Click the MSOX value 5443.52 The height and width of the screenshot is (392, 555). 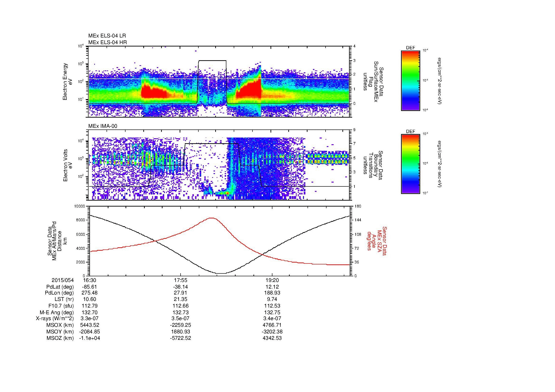pos(89,325)
